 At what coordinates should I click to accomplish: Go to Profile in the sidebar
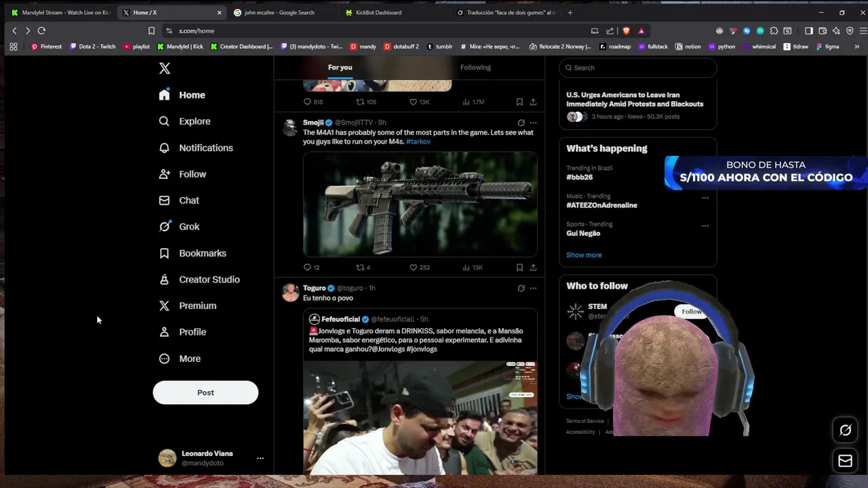click(182, 332)
